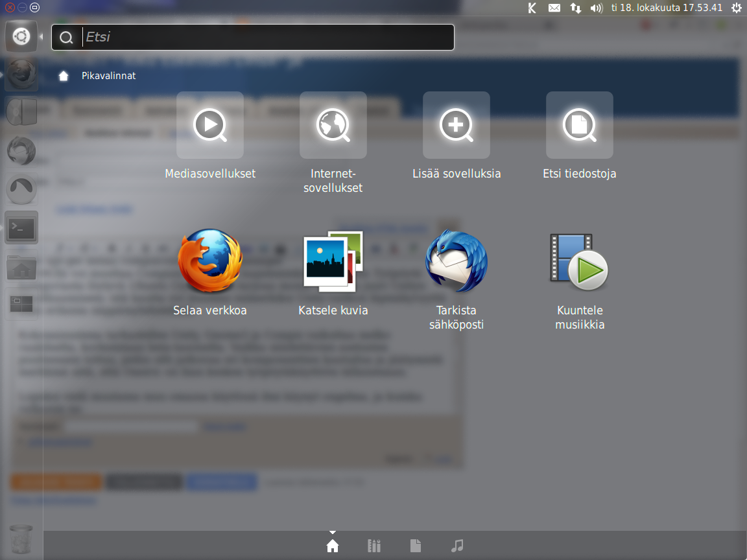Viewport: 747px width, 560px height.
Task: Open Firefox from the launcher sidebar
Action: click(x=21, y=75)
